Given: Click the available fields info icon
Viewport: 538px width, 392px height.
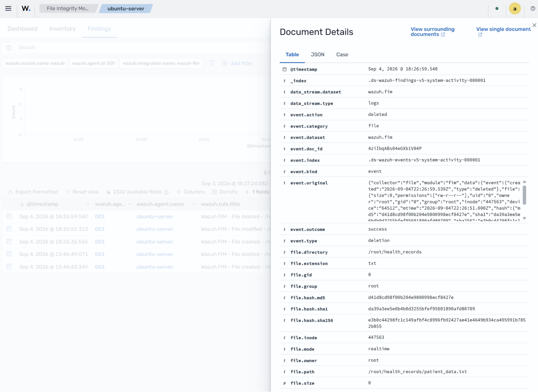Looking at the screenshot, I should [166, 192].
